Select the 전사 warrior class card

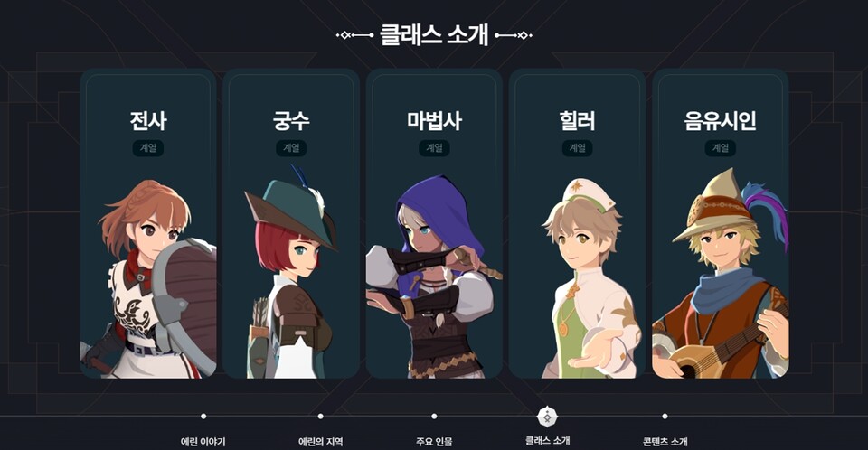pos(147,223)
